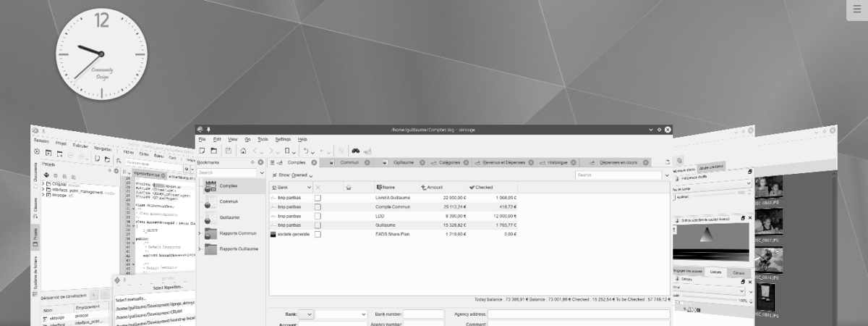Click the Bank number input field

423,314
